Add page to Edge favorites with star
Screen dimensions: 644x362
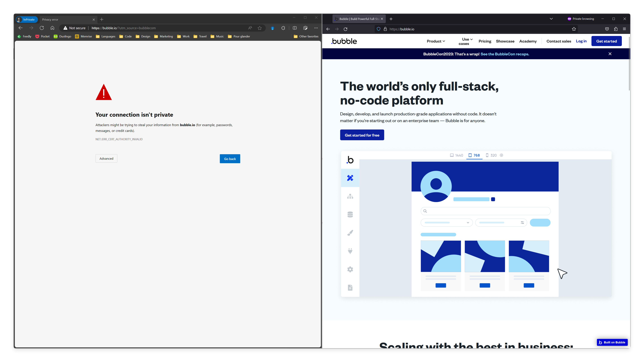(260, 28)
